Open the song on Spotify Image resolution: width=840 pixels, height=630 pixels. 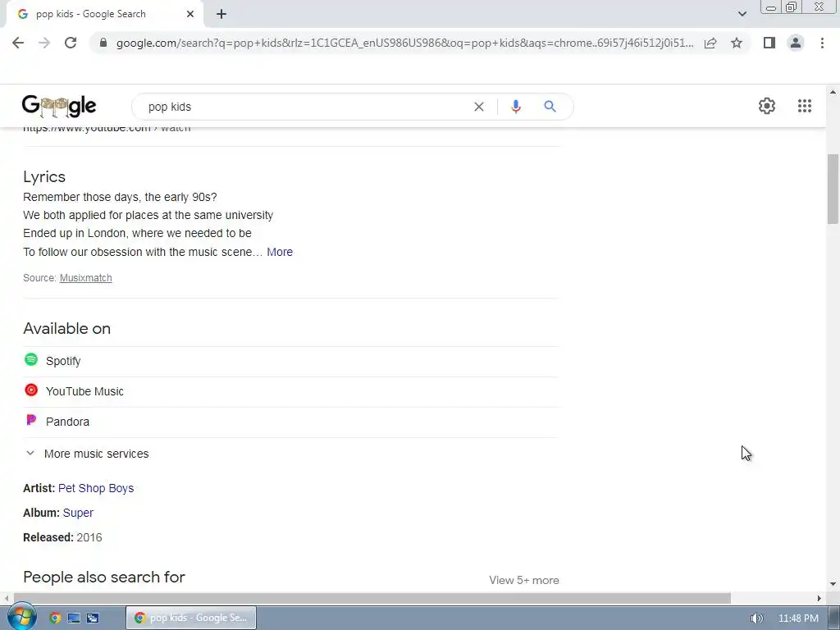(x=290, y=361)
